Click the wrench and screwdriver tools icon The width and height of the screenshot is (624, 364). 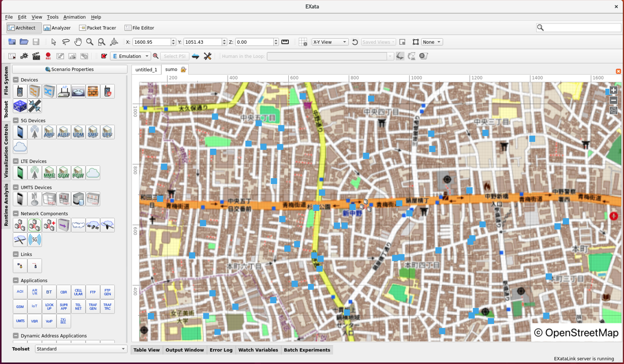(x=208, y=56)
